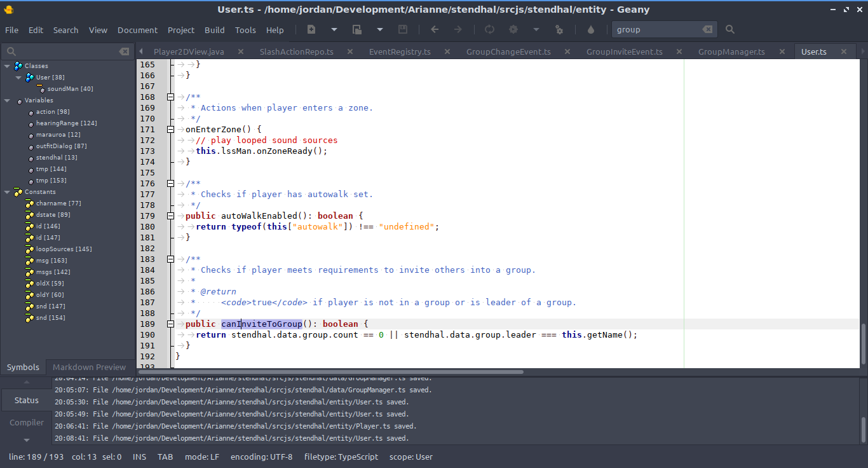
Task: Click the message window vertical scrollbar
Action: pos(863,430)
